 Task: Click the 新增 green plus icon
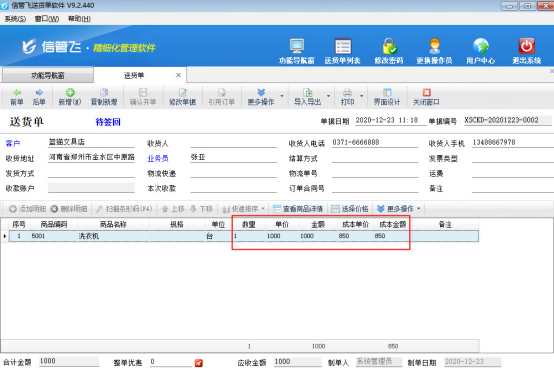(x=70, y=93)
